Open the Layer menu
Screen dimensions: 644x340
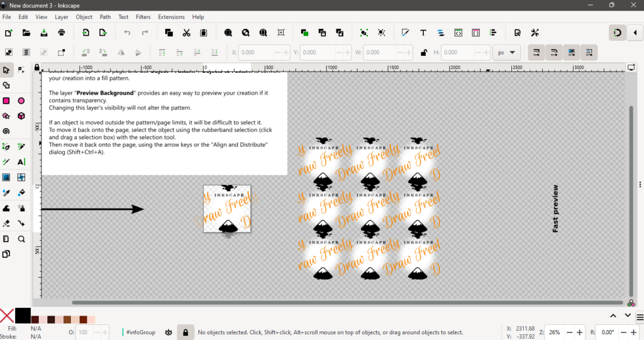62,17
